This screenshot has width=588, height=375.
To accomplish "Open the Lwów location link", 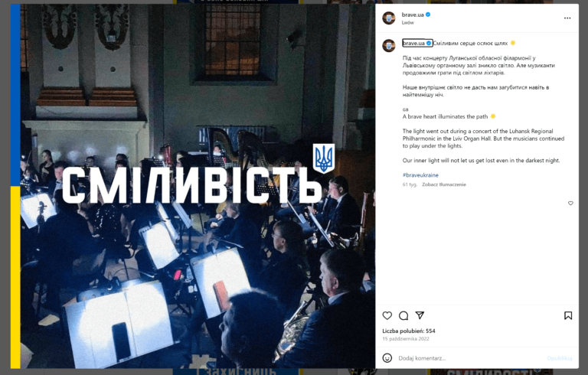I will (407, 22).
